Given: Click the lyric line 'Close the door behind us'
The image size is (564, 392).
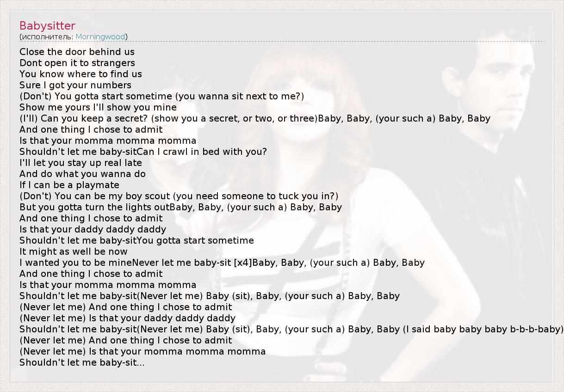Looking at the screenshot, I should [x=77, y=52].
